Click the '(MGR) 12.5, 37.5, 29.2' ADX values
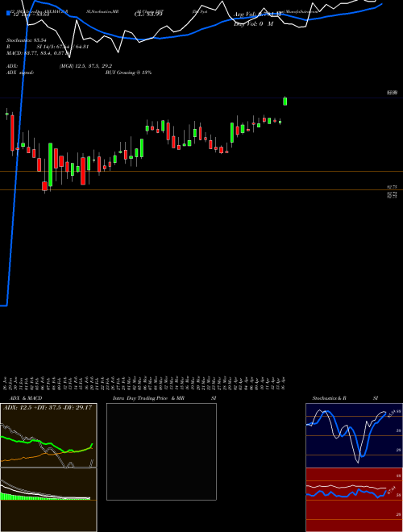Image resolution: width=403 pixels, height=532 pixels. (x=85, y=66)
